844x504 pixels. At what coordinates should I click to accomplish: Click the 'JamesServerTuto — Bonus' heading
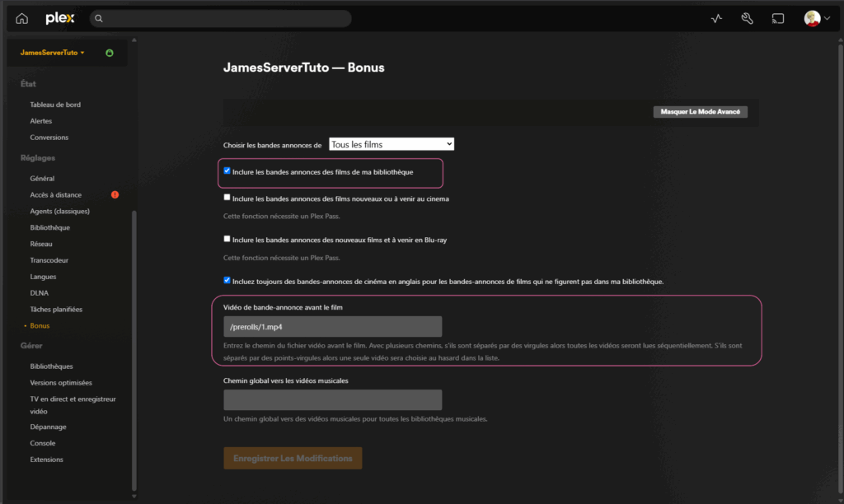[303, 68]
